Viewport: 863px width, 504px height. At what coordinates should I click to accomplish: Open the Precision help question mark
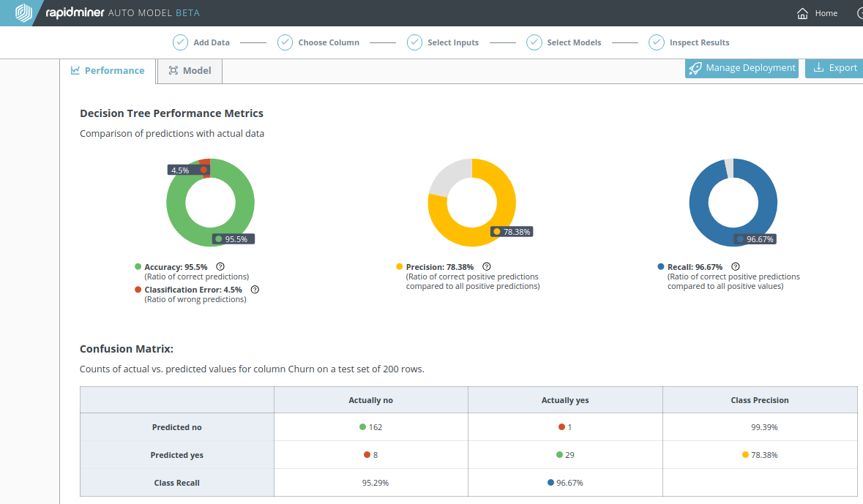click(487, 267)
